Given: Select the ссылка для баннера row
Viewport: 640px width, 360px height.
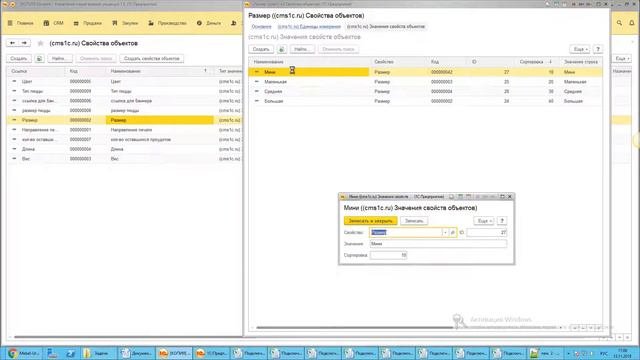Looking at the screenshot, I should [124, 101].
